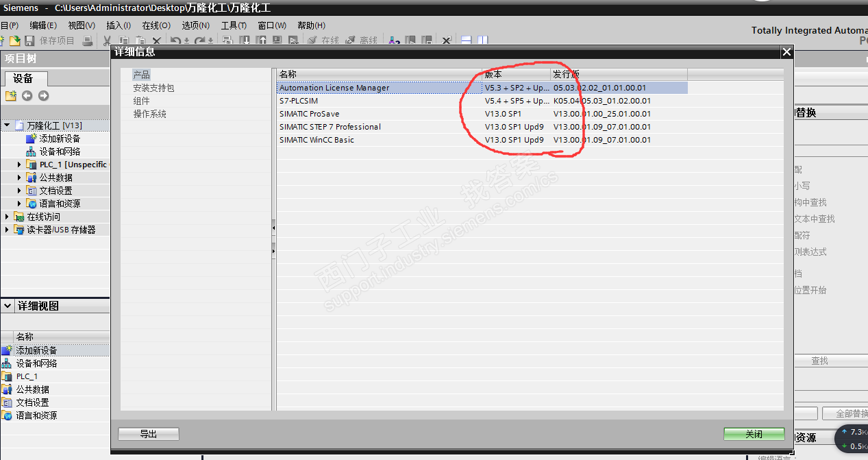
Task: Click the back arrow in project tree
Action: [27, 96]
